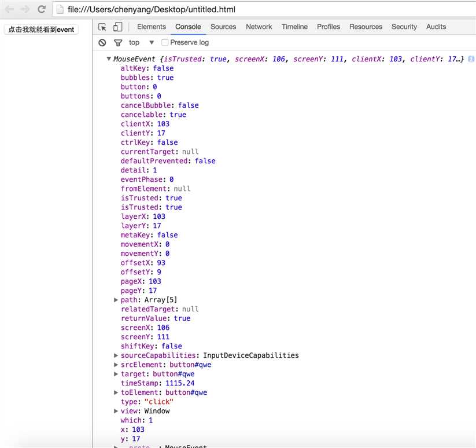476x448 pixels.
Task: Click the 点击我就能看到event page button
Action: pos(41,30)
